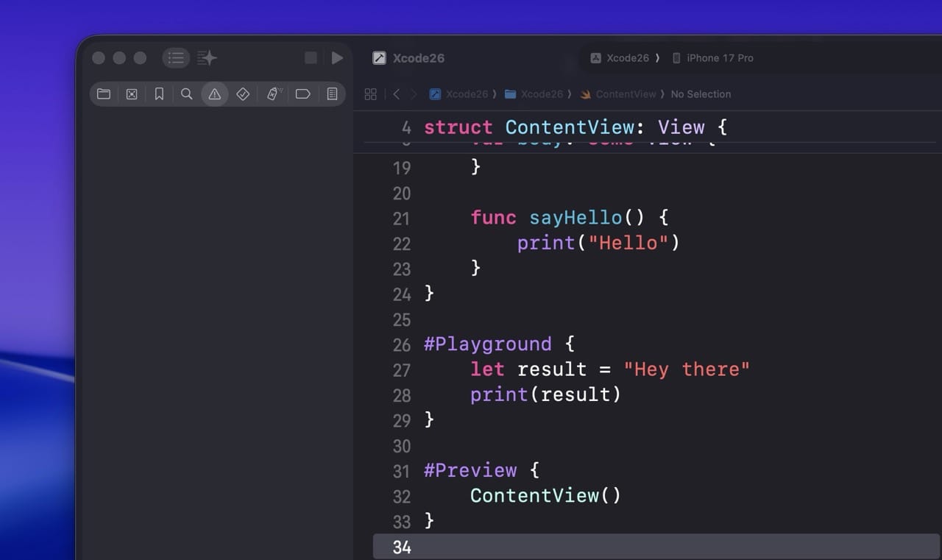Image resolution: width=942 pixels, height=560 pixels.
Task: Run the project with the Play button
Action: click(337, 58)
